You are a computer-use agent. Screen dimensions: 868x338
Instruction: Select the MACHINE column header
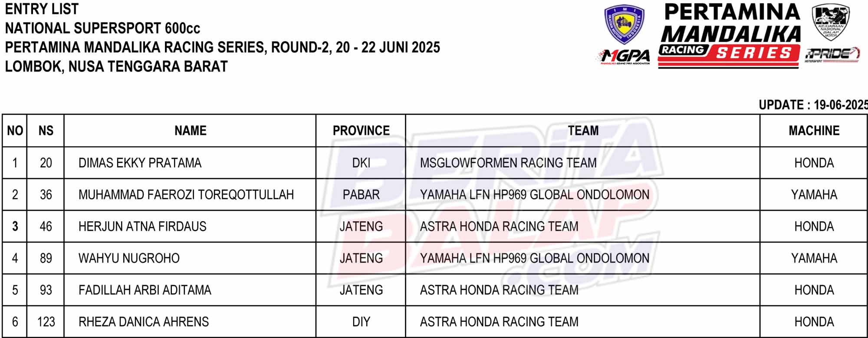pos(814,131)
